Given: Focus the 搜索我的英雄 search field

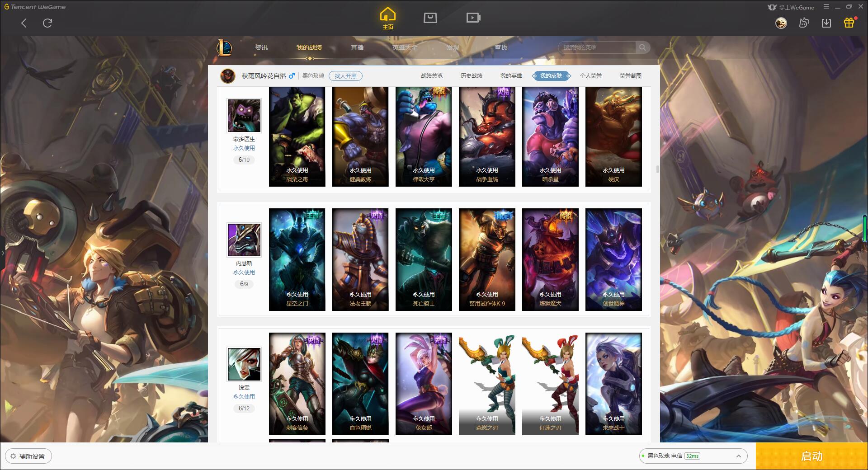Looking at the screenshot, I should (x=597, y=47).
